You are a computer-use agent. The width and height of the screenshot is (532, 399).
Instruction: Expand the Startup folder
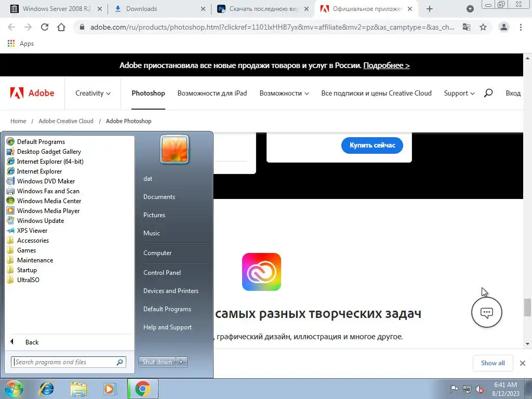22,270
